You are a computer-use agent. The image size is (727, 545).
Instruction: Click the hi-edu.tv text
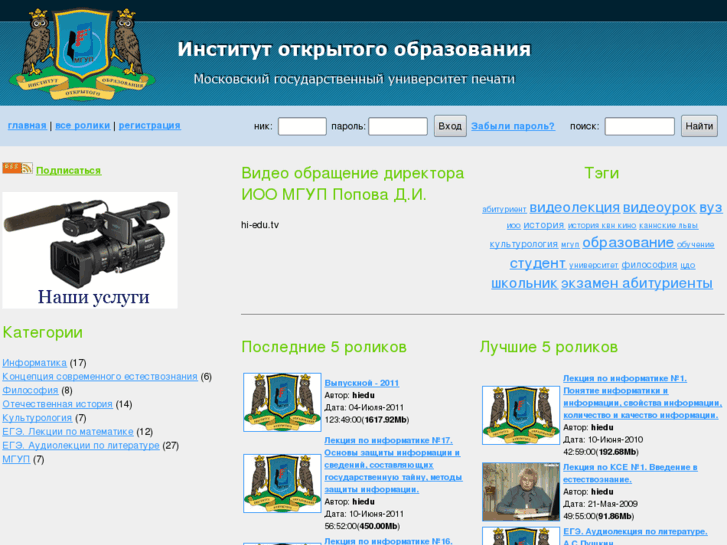pos(260,225)
